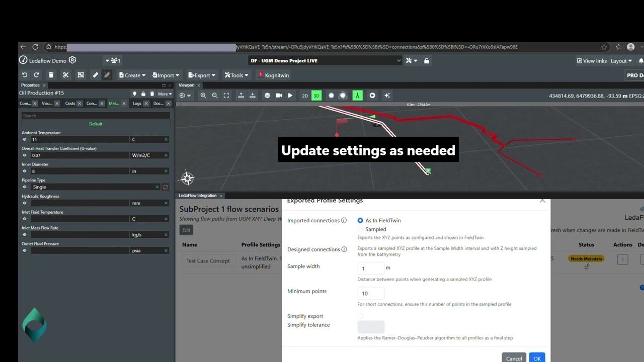This screenshot has height=362, width=644.
Task: Click the sea surface upload icon
Action: pos(241,96)
